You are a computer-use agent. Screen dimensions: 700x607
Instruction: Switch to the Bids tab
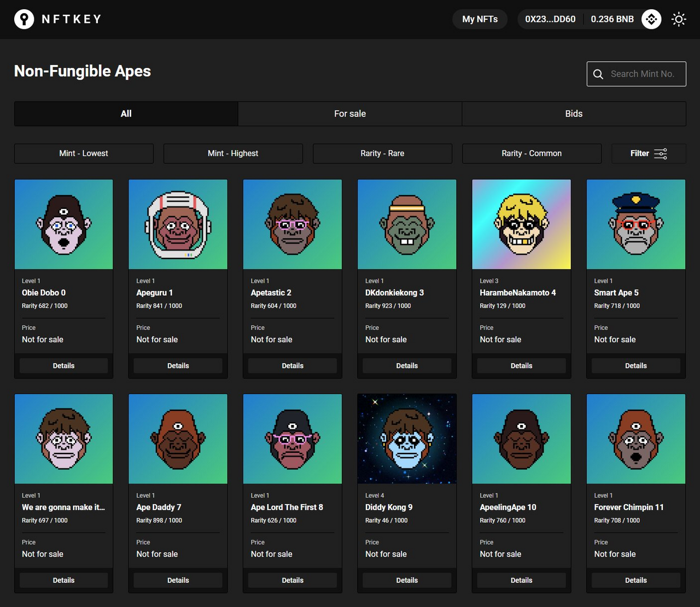pos(574,114)
